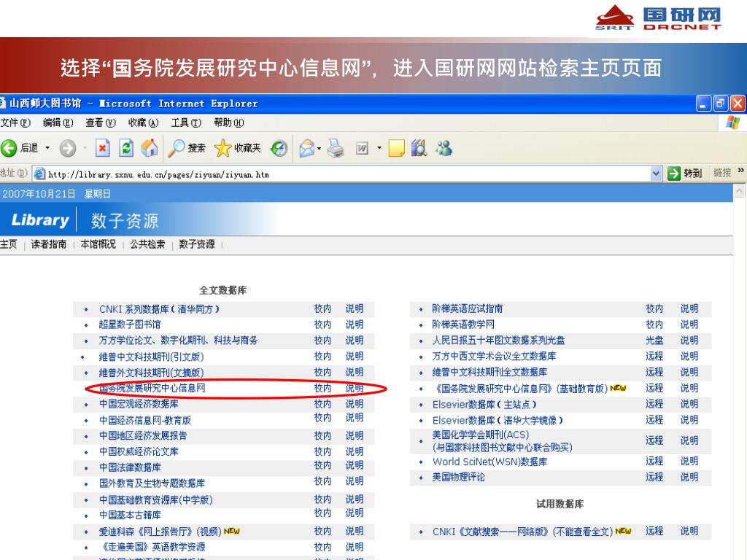This screenshot has width=747, height=560.
Task: Open 维普中文科技期刊(引文版) link
Action: (151, 357)
